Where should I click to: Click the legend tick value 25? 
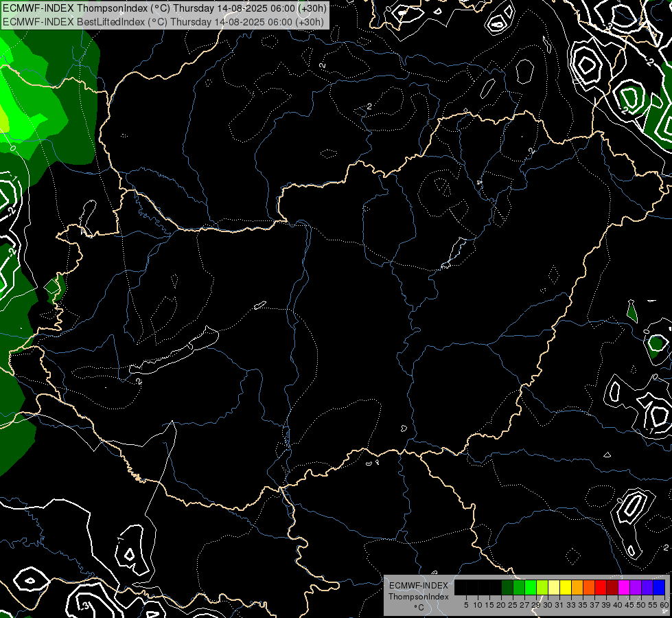(x=513, y=605)
